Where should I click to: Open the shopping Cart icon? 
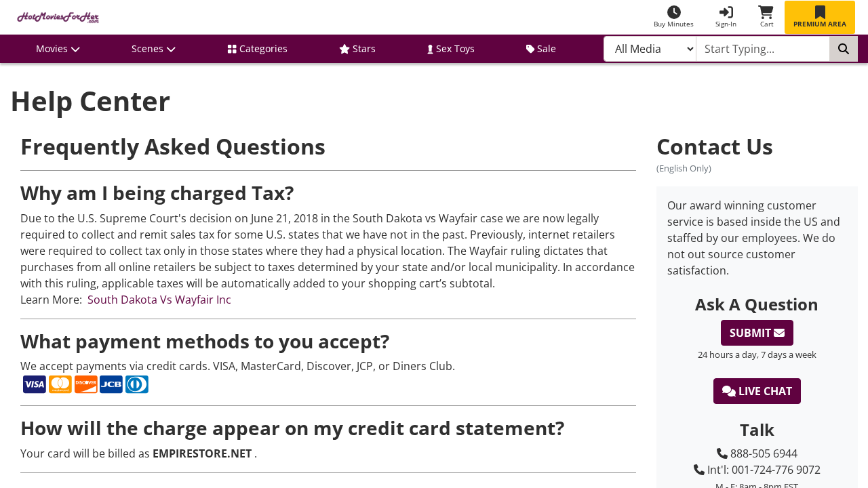pyautogui.click(x=766, y=12)
